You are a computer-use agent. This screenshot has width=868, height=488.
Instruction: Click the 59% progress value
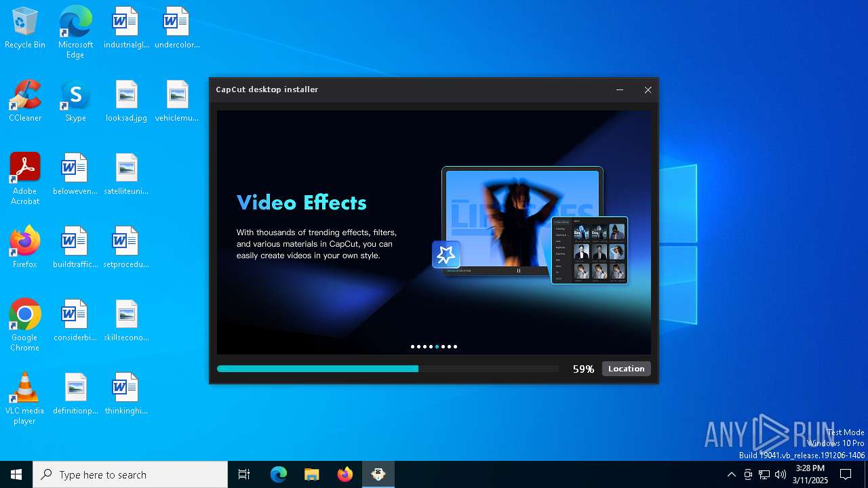tap(583, 369)
